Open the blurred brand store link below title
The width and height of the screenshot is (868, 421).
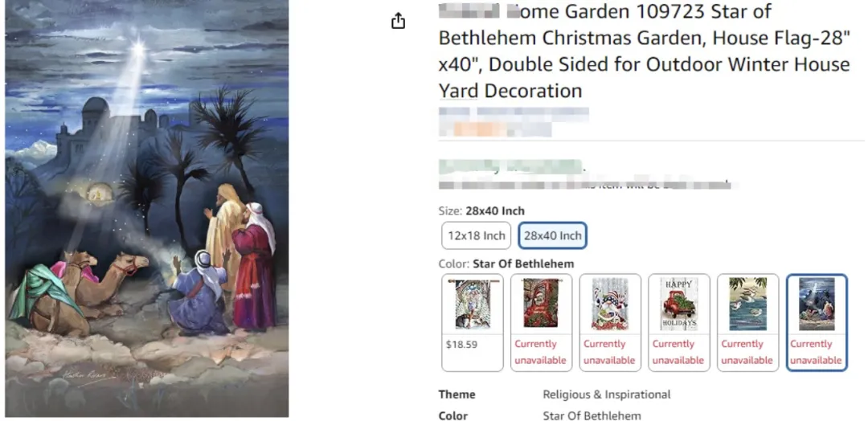coord(514,113)
